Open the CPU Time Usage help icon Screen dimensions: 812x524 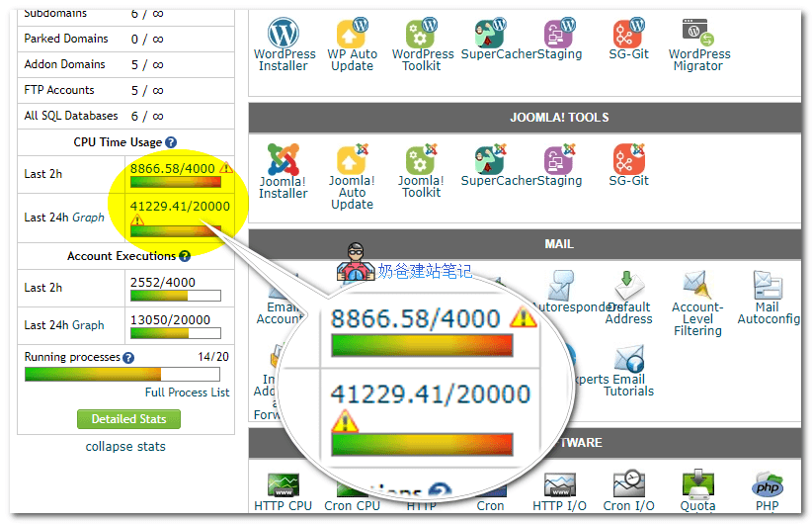[x=171, y=143]
